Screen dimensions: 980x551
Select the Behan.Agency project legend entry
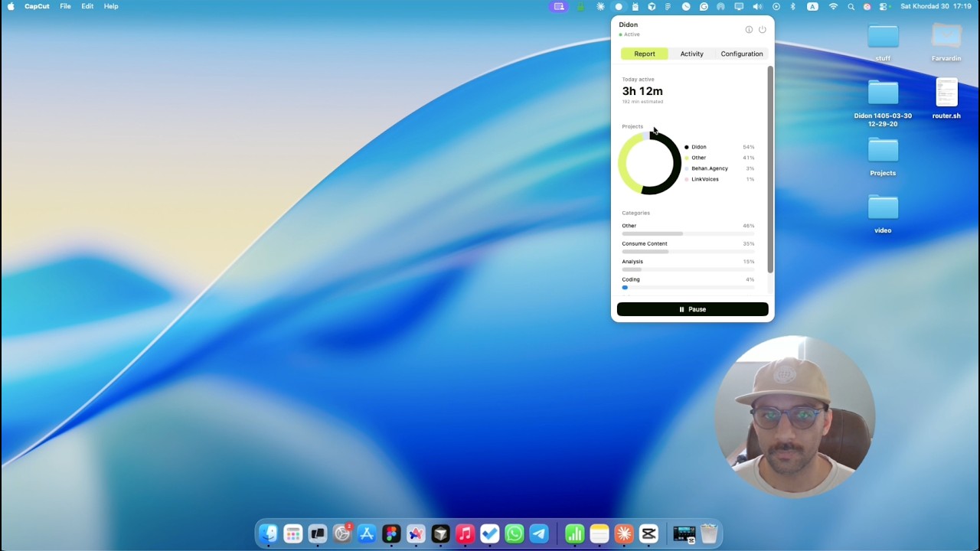(x=720, y=168)
